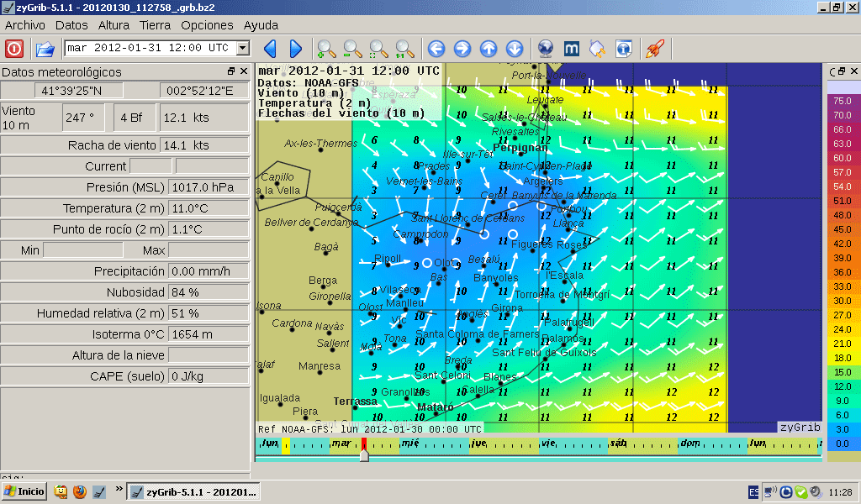This screenshot has width=861, height=504.
Task: Click the timeline slider handle
Action: tap(364, 454)
